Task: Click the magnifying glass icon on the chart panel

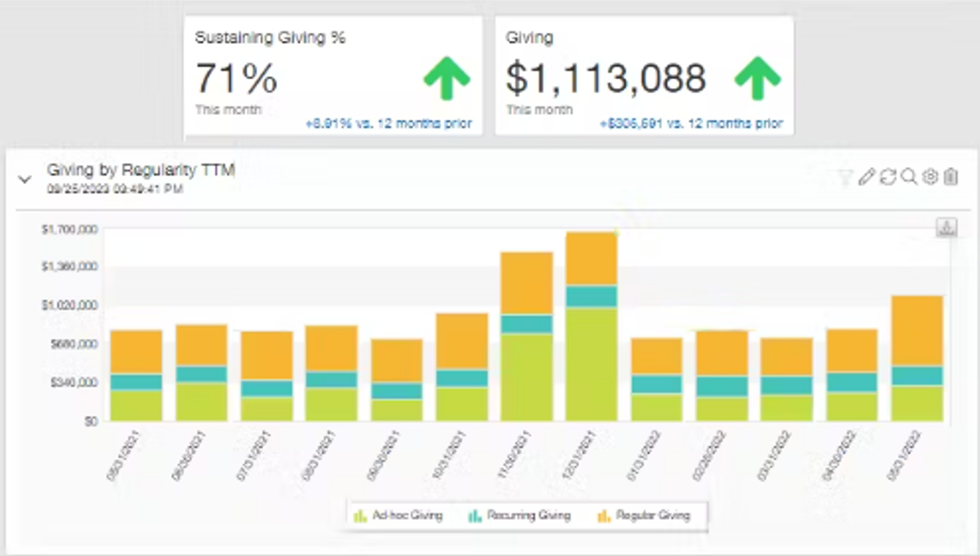Action: coord(909,177)
